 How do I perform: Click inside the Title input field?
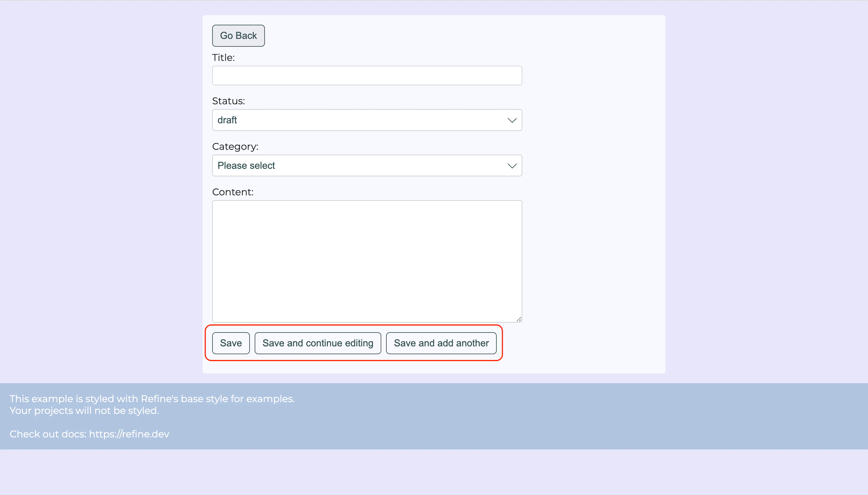pyautogui.click(x=366, y=75)
